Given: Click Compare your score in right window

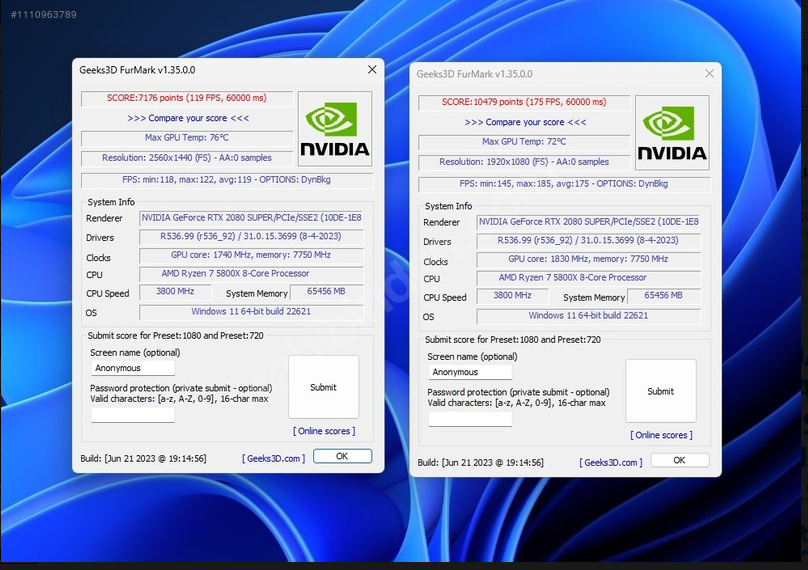Looking at the screenshot, I should pyautogui.click(x=525, y=122).
